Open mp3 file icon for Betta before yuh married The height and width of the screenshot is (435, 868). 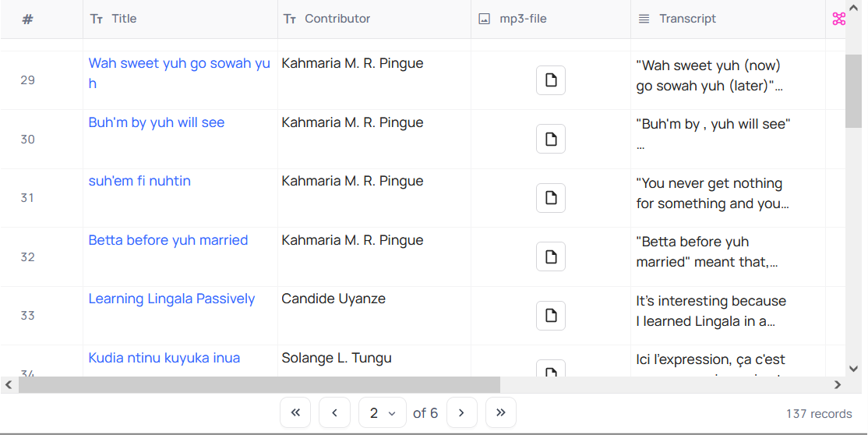click(x=550, y=256)
